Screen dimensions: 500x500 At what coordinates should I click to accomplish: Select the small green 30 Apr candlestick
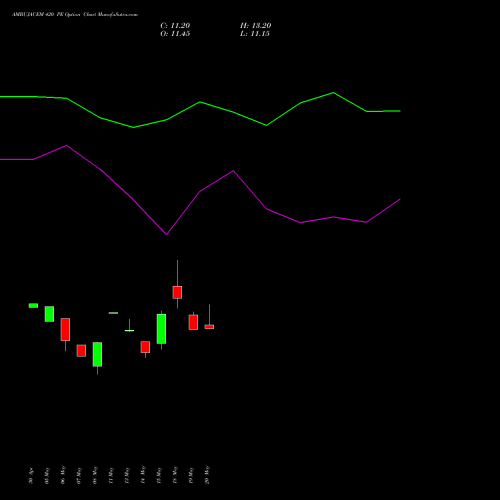[33, 305]
